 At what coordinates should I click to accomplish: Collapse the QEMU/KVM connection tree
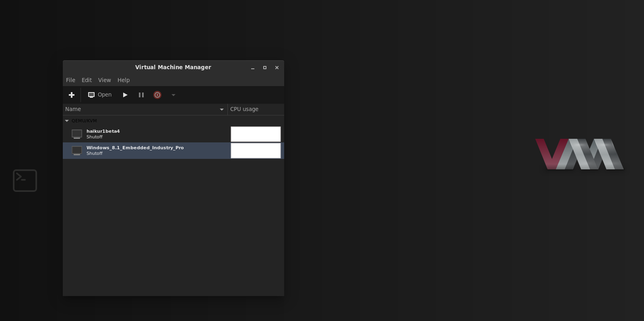(67, 121)
